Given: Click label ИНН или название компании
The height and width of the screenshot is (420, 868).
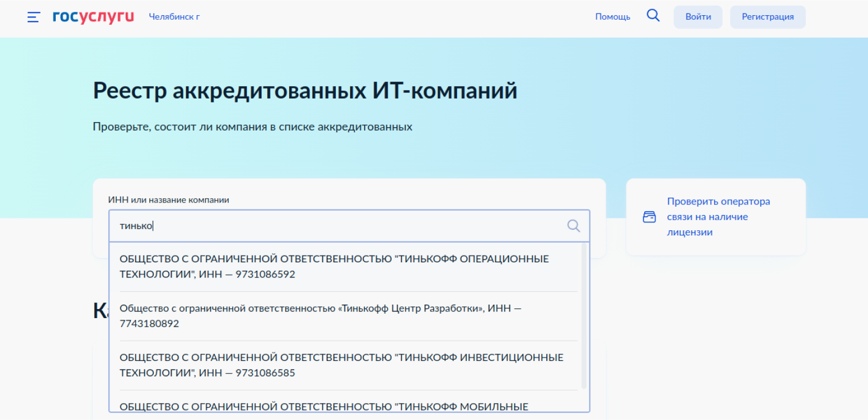Looking at the screenshot, I should tap(169, 200).
